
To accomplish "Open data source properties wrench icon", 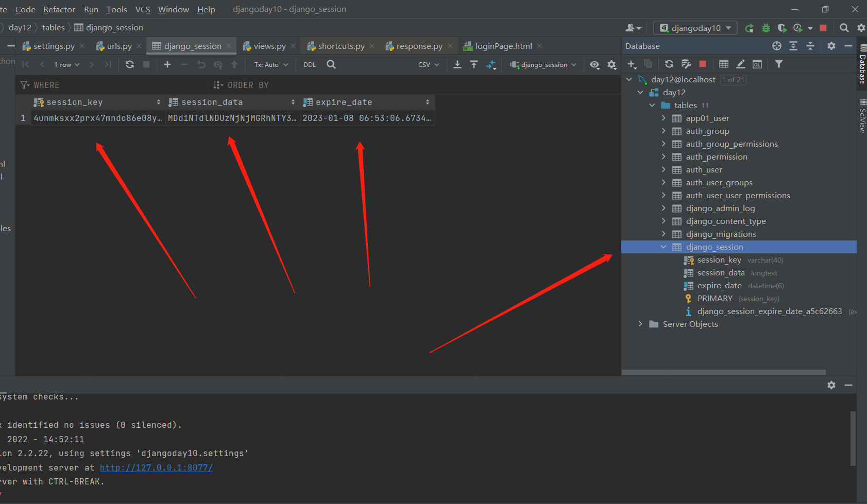I will click(686, 64).
